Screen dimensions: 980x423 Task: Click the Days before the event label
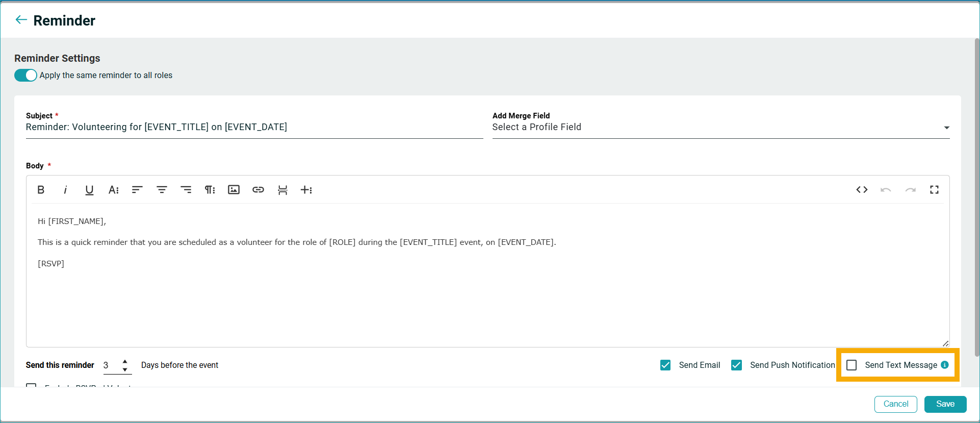point(179,365)
